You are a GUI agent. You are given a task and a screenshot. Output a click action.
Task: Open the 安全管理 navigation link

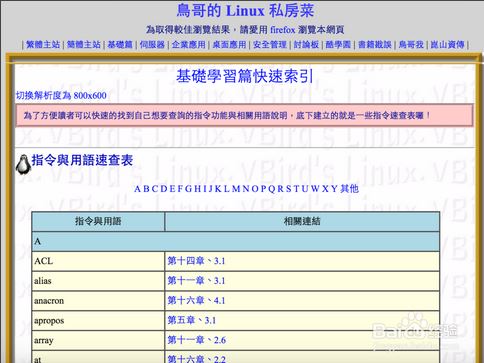click(x=270, y=44)
